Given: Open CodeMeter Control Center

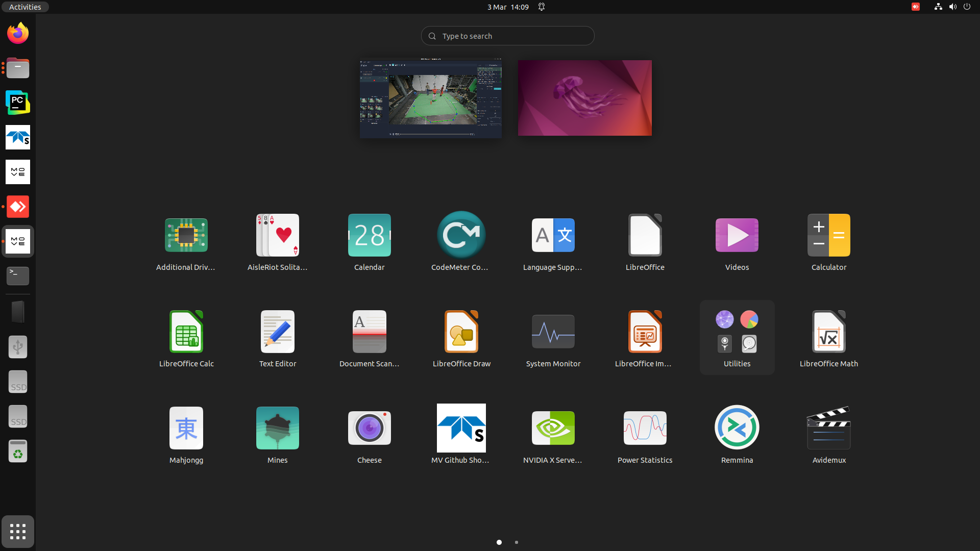Looking at the screenshot, I should pyautogui.click(x=461, y=241).
